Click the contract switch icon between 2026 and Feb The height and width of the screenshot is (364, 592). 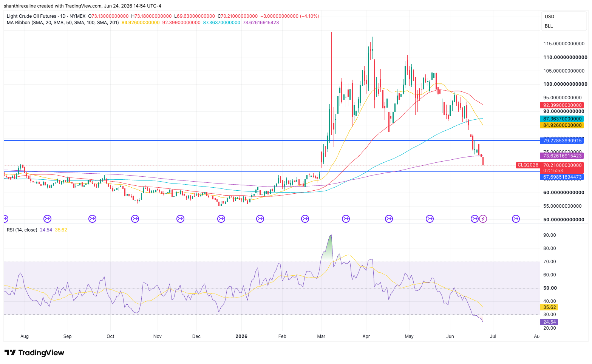coord(260,219)
